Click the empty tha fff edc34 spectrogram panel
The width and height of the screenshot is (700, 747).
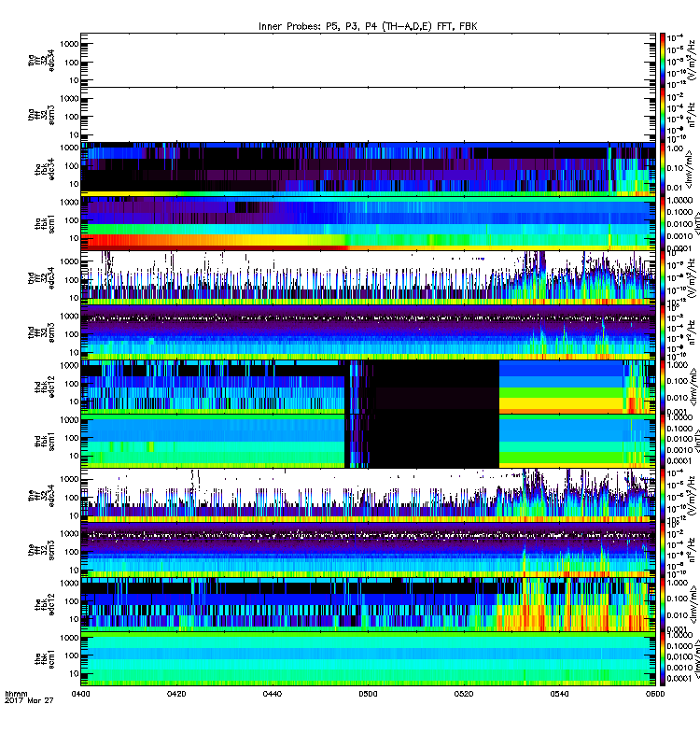(368, 61)
